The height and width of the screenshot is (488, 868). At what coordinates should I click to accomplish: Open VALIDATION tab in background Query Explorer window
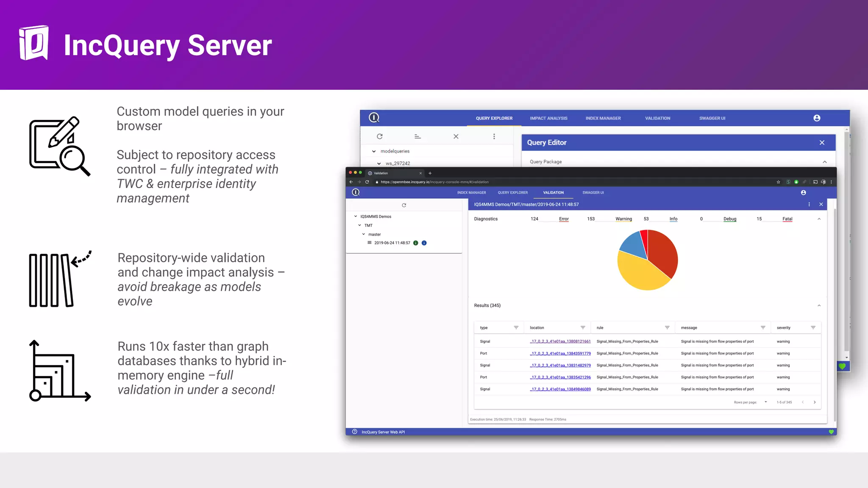[657, 118]
